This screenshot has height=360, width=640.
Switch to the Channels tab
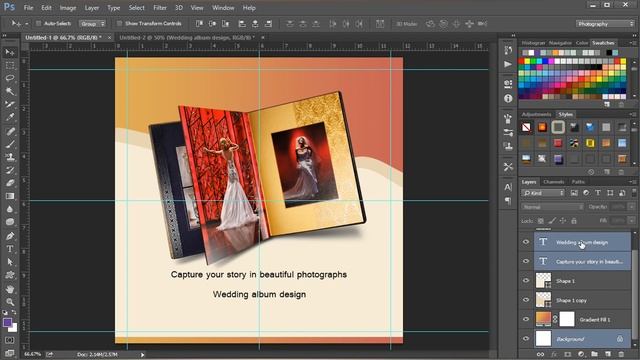(554, 182)
